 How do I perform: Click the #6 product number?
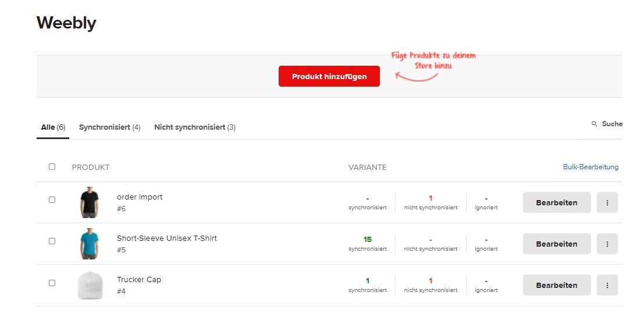pyautogui.click(x=121, y=209)
